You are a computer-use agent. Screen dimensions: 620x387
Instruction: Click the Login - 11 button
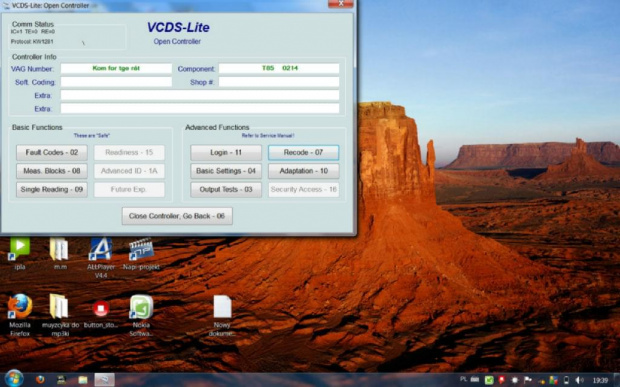pyautogui.click(x=226, y=153)
